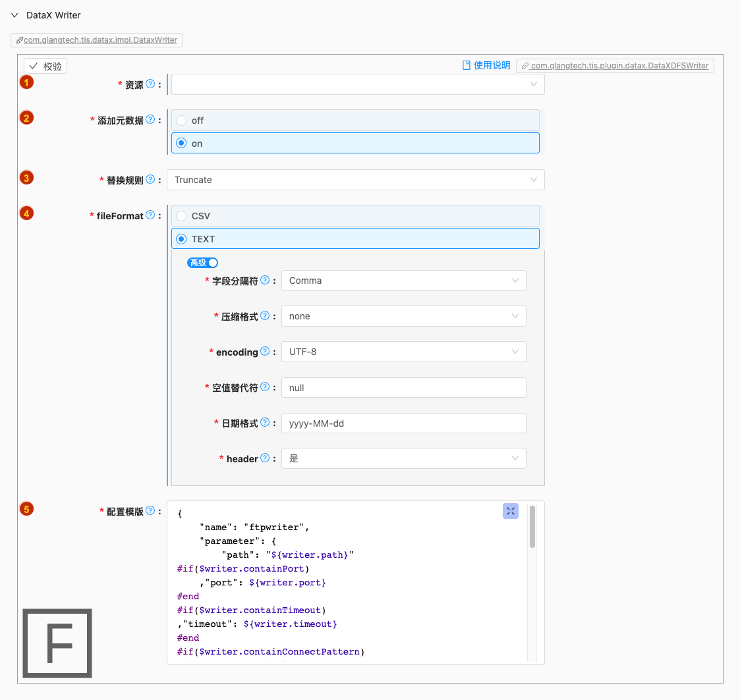This screenshot has width=740, height=700.
Task: Click help icon next to 资源
Action: pos(150,84)
